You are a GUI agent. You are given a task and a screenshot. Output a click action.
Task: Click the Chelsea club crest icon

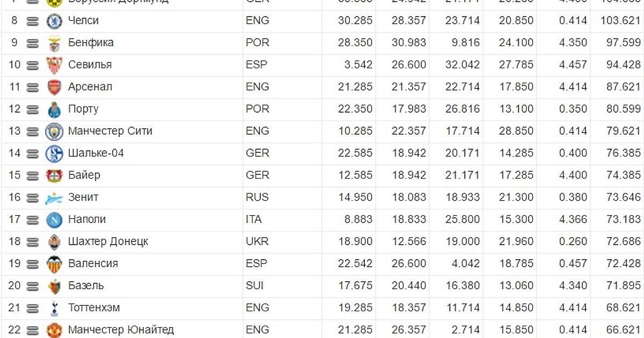pyautogui.click(x=54, y=21)
